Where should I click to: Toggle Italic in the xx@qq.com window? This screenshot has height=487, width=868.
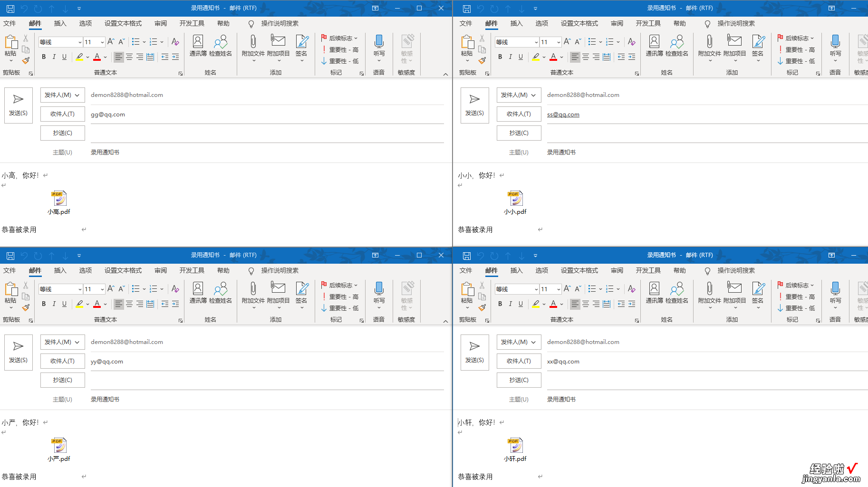tap(511, 304)
